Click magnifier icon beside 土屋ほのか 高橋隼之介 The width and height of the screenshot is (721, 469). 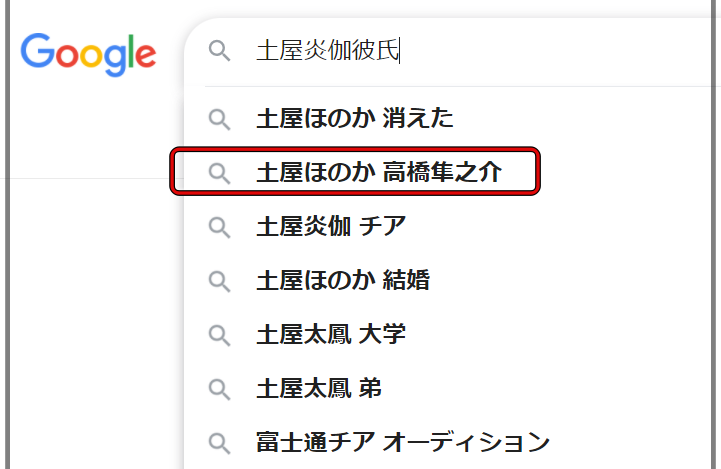tap(219, 173)
